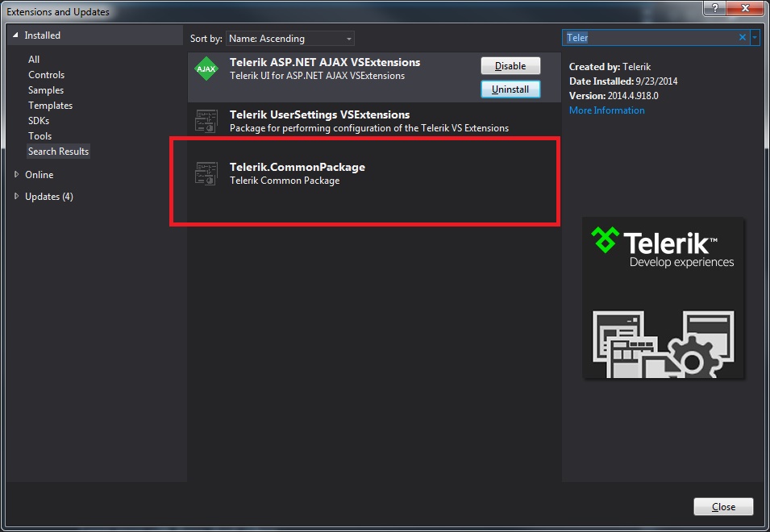The image size is (770, 532).
Task: Click the Online label
Action: (x=40, y=175)
